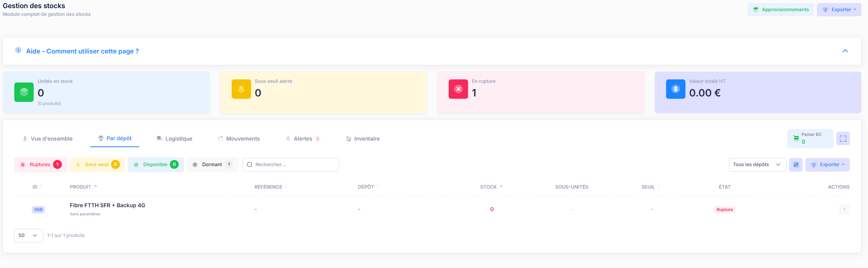
Task: Open the page size 50 dropdown
Action: click(x=29, y=235)
